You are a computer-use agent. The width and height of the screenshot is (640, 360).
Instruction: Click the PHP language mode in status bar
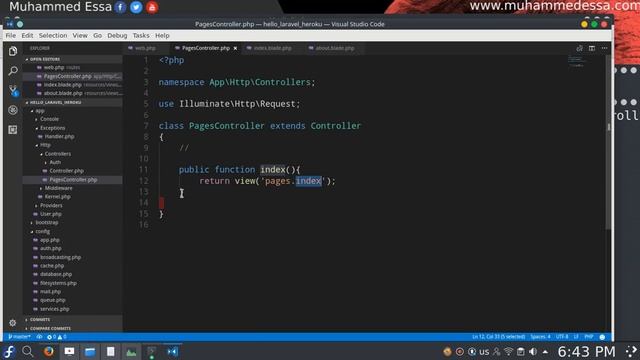coord(589,337)
